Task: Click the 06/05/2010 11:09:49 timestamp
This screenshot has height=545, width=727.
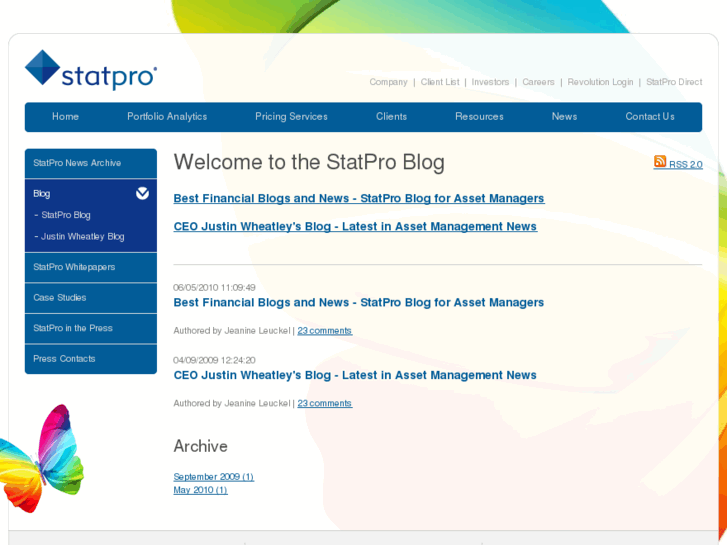Action: click(x=214, y=288)
